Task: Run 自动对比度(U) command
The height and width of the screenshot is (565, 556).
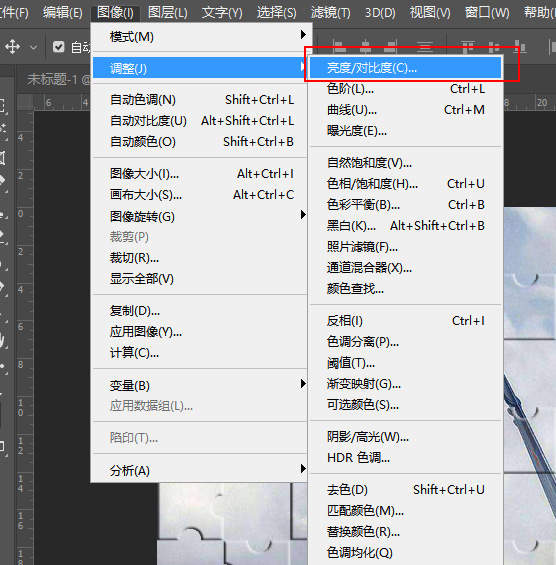Action: (x=200, y=120)
